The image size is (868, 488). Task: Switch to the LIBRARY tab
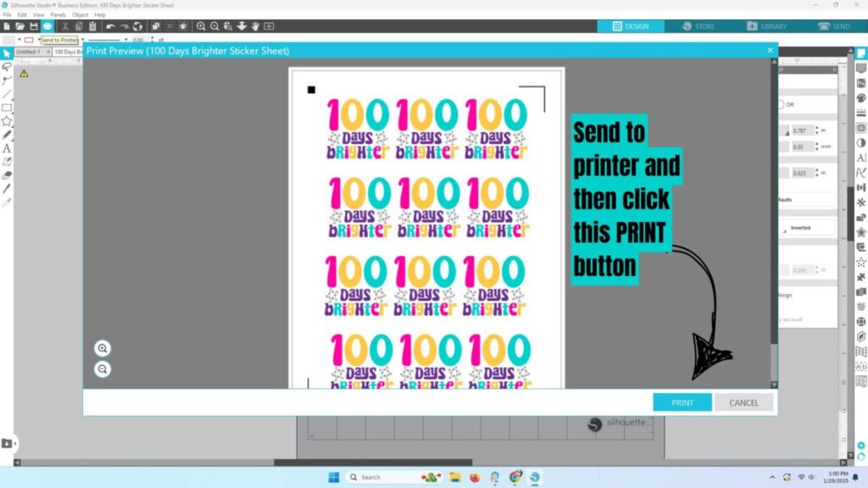[766, 26]
